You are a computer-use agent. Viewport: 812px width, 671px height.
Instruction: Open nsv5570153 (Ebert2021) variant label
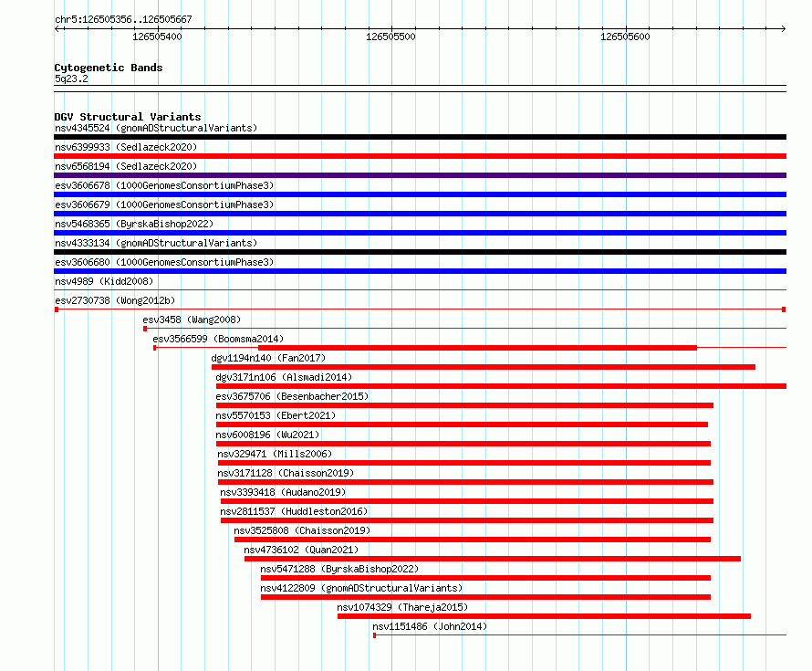[276, 415]
